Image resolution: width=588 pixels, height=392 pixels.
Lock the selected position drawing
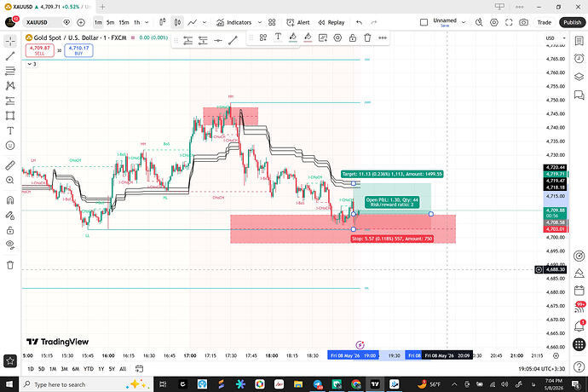pos(353,37)
